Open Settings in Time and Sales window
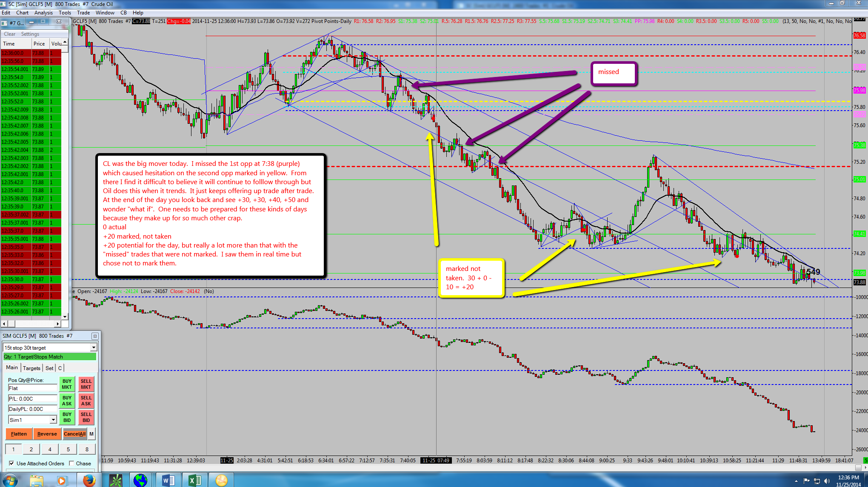The width and height of the screenshot is (868, 487). (x=30, y=34)
